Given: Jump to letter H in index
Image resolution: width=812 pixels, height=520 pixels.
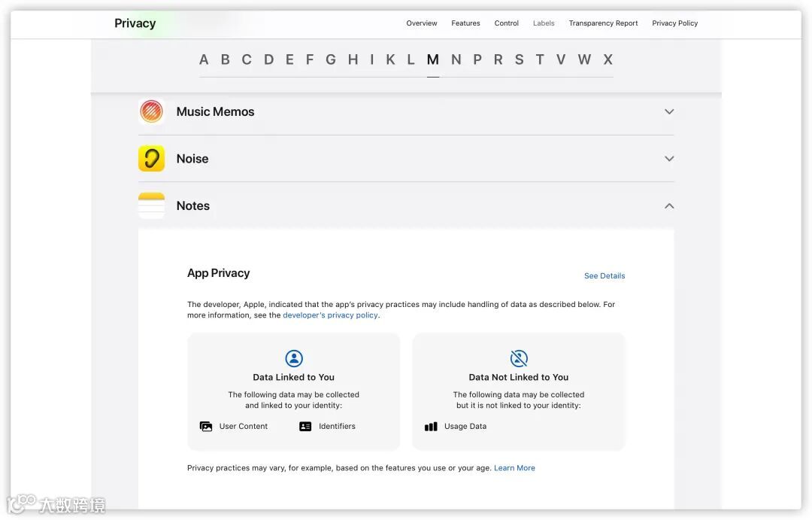Looking at the screenshot, I should 353,59.
